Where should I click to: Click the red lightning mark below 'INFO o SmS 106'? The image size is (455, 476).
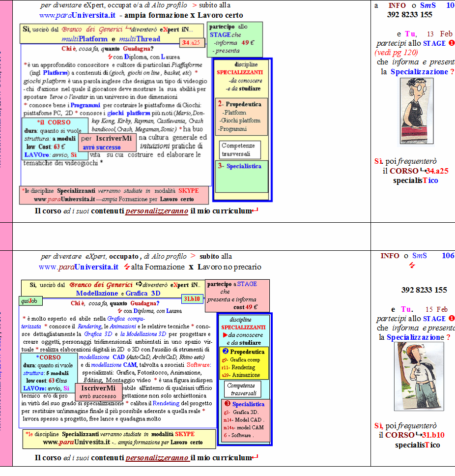pos(412,266)
